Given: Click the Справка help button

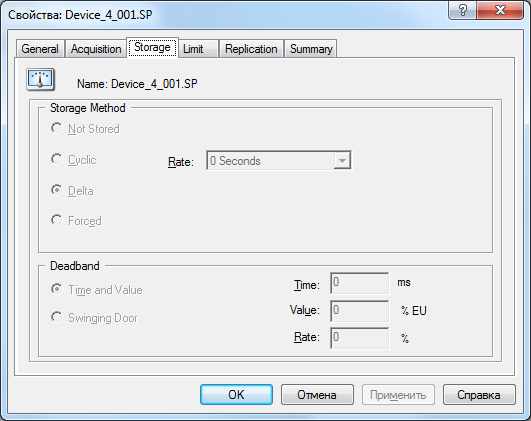Looking at the screenshot, I should pos(479,395).
